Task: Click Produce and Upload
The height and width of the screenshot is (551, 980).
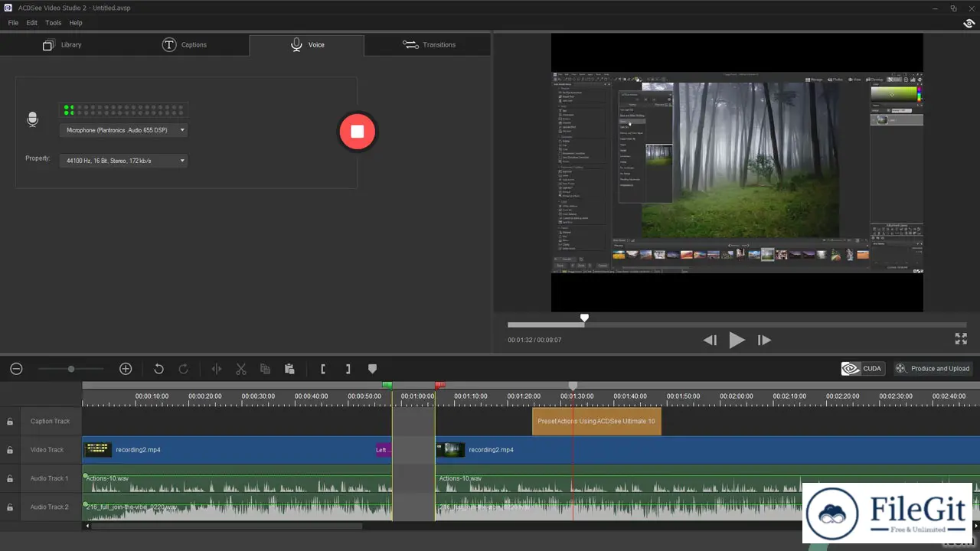Action: tap(933, 369)
